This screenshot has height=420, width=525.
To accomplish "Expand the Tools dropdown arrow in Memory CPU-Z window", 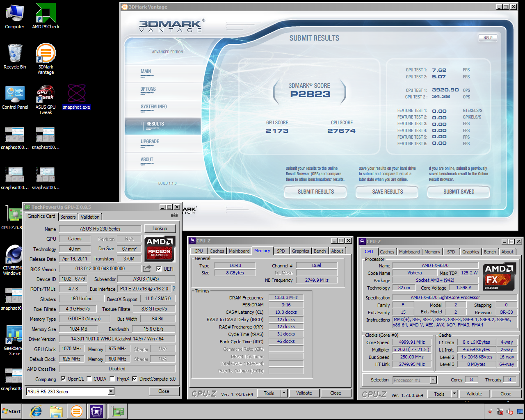I will pos(284,393).
